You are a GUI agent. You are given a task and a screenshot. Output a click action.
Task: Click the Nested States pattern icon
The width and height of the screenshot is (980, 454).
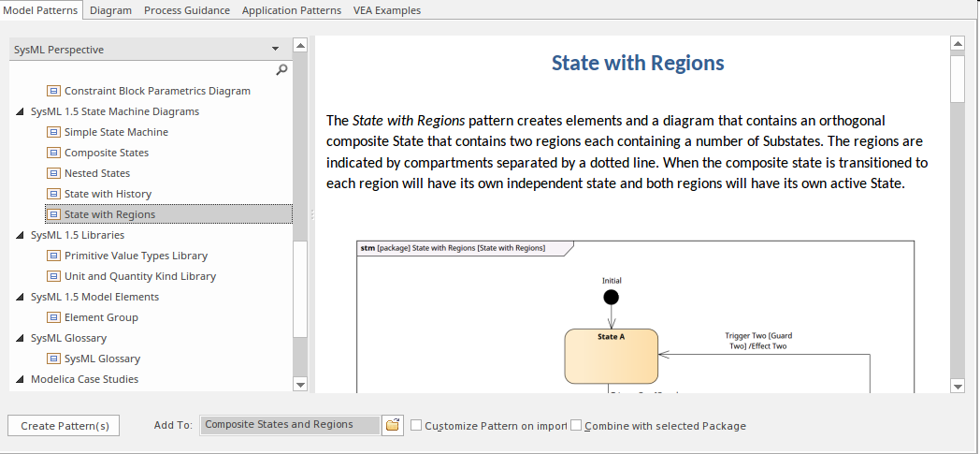(x=53, y=173)
